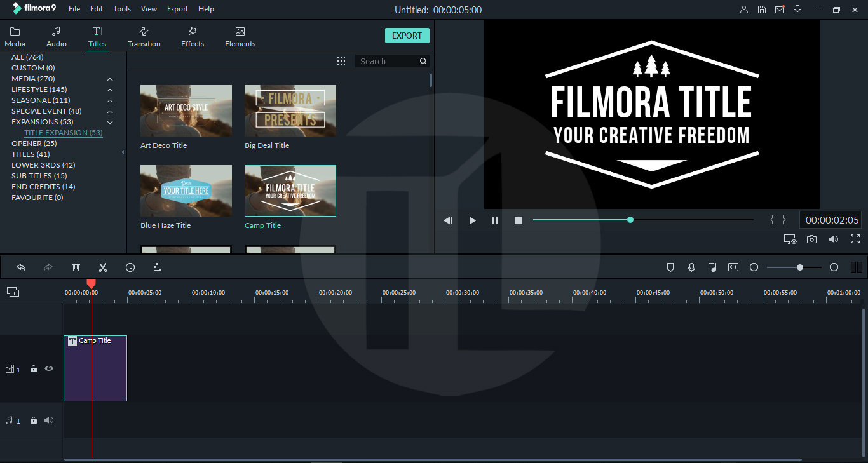Add a marker with shield icon

pyautogui.click(x=670, y=267)
